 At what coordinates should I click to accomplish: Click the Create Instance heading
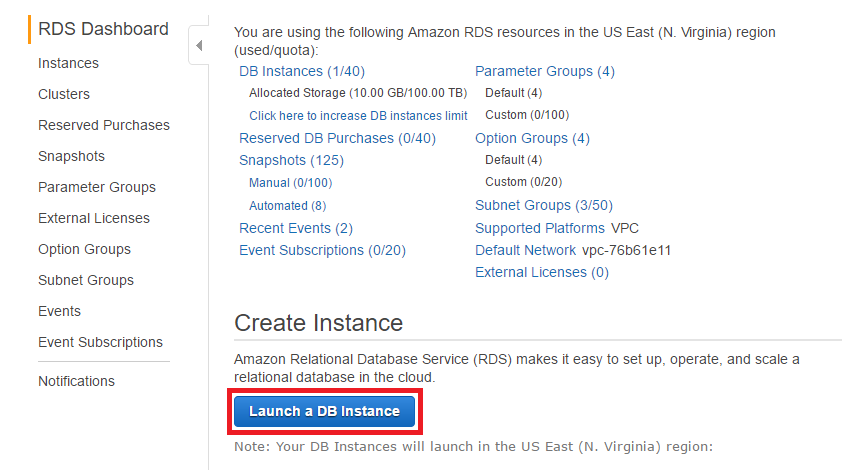coord(318,323)
